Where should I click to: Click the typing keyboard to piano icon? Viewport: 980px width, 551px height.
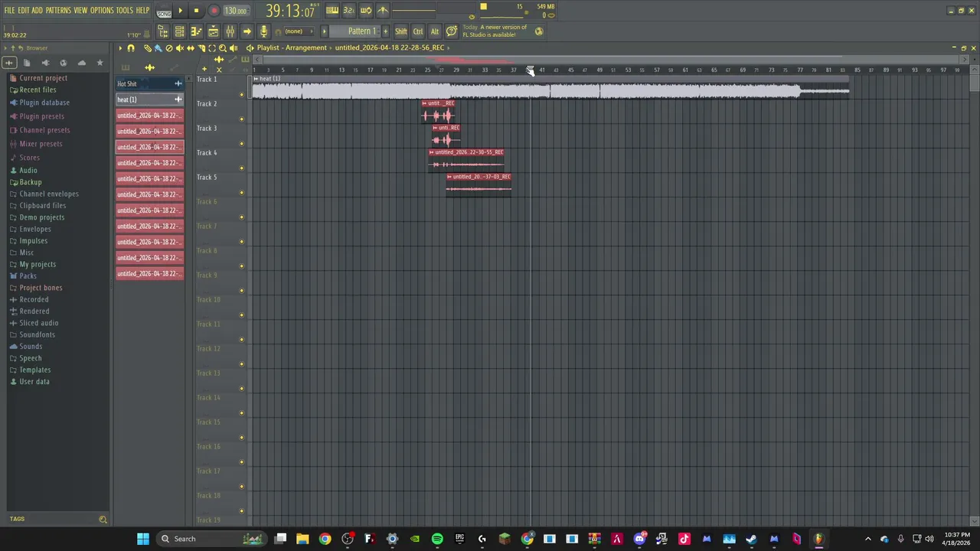[x=332, y=10]
